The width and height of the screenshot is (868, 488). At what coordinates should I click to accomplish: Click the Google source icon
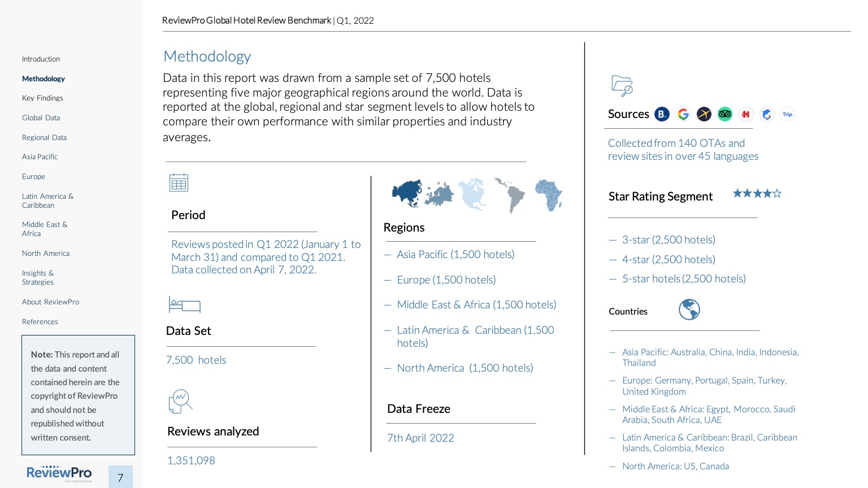[x=683, y=114]
